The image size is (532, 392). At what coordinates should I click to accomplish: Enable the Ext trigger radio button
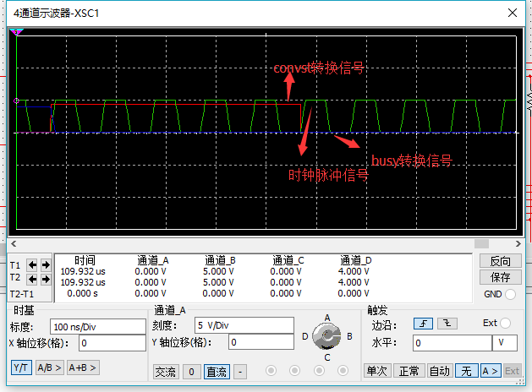505,324
